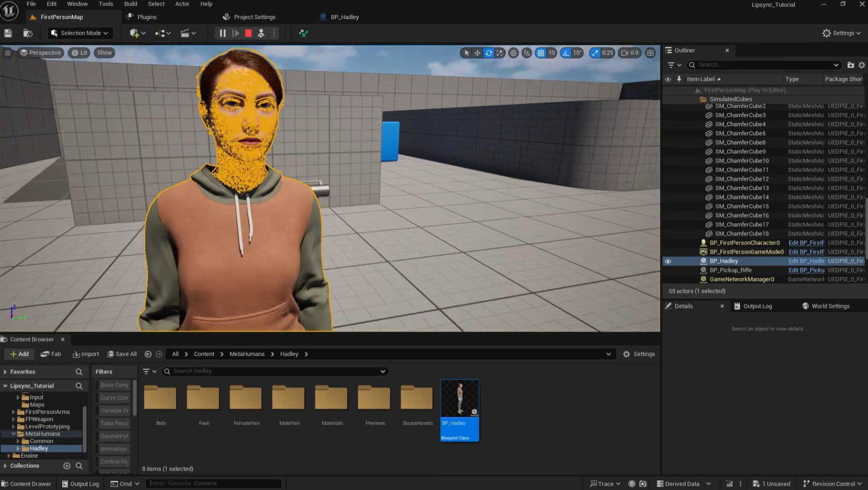Toggle rotation angle snapping
The width and height of the screenshot is (868, 490).
(566, 53)
